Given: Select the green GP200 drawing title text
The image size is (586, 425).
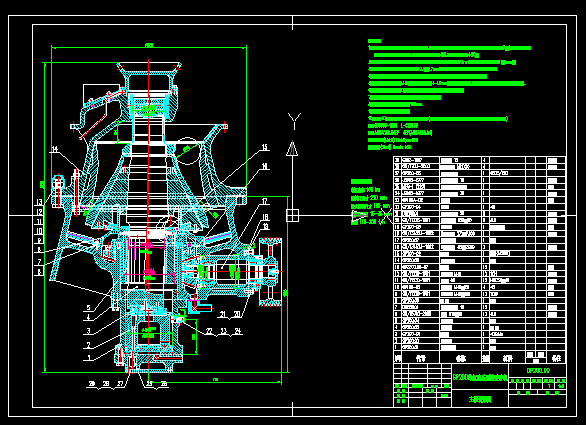Looking at the screenshot, I should (480, 378).
